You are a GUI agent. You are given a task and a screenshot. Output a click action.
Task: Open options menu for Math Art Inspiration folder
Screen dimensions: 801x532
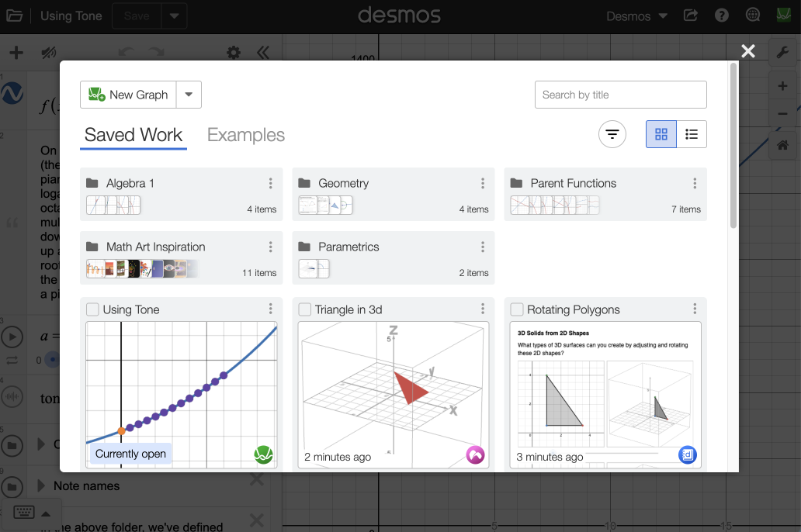click(x=270, y=247)
